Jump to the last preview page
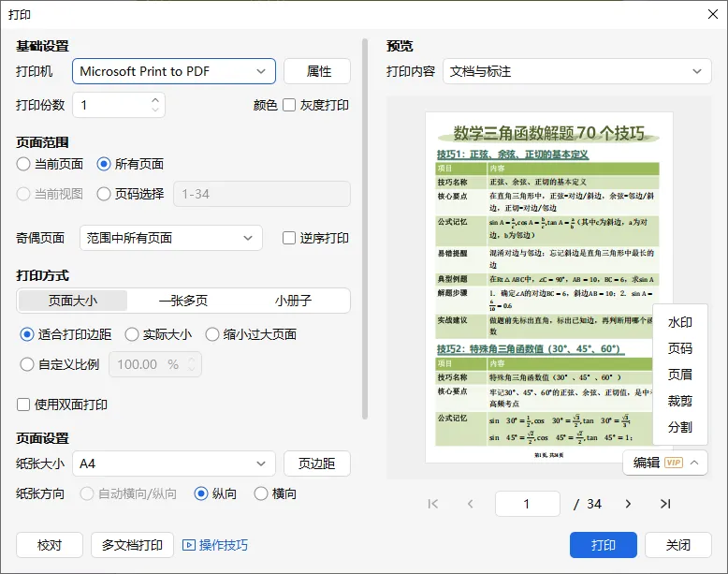This screenshot has height=574, width=728. (665, 504)
